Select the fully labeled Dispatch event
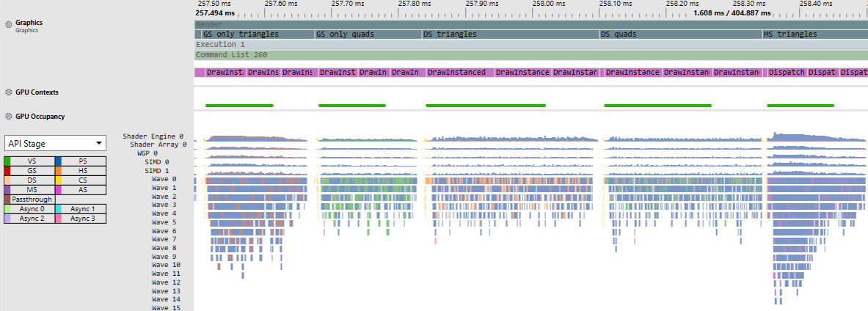The height and width of the screenshot is (311, 868). pos(786,73)
